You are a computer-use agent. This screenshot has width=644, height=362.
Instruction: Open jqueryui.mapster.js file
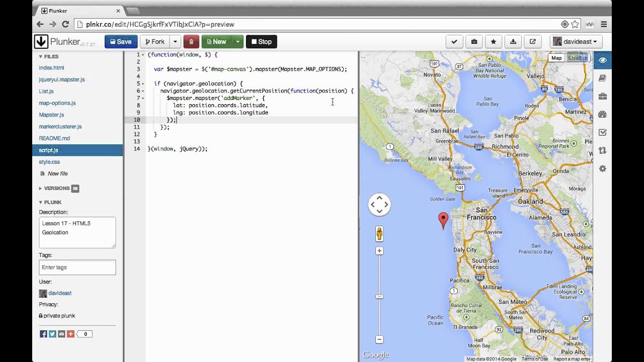(62, 79)
